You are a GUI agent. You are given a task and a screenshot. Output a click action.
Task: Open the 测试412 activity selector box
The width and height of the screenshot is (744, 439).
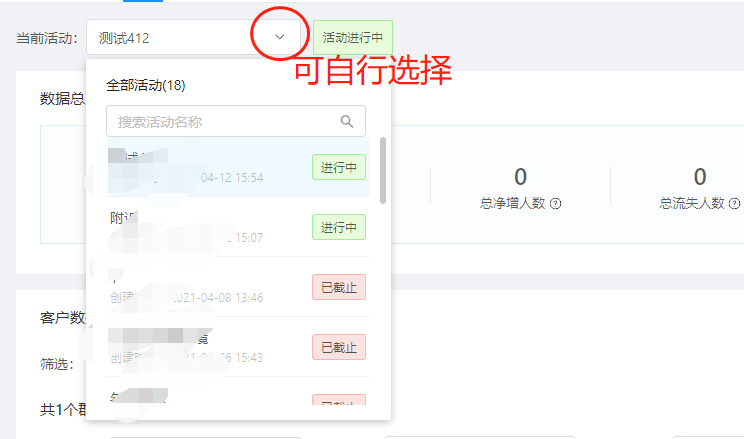click(193, 37)
